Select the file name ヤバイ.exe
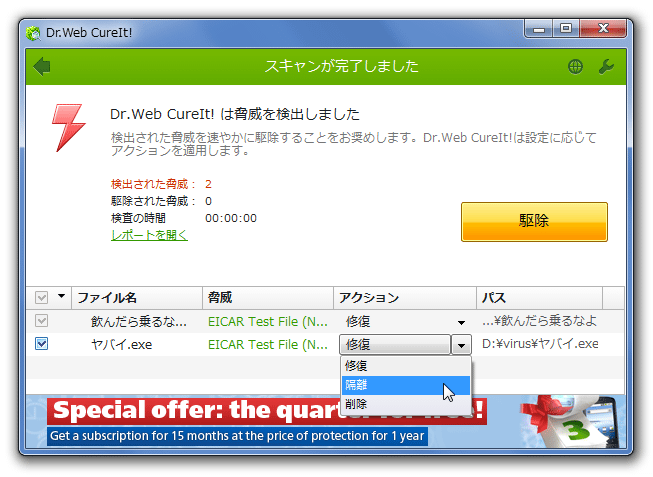 122,345
